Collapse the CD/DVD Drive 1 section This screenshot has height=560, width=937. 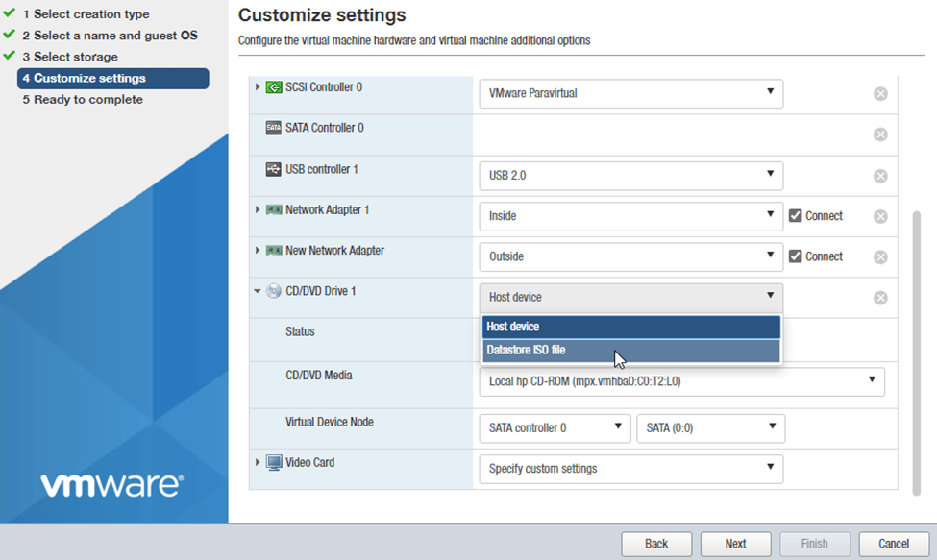[x=258, y=291]
